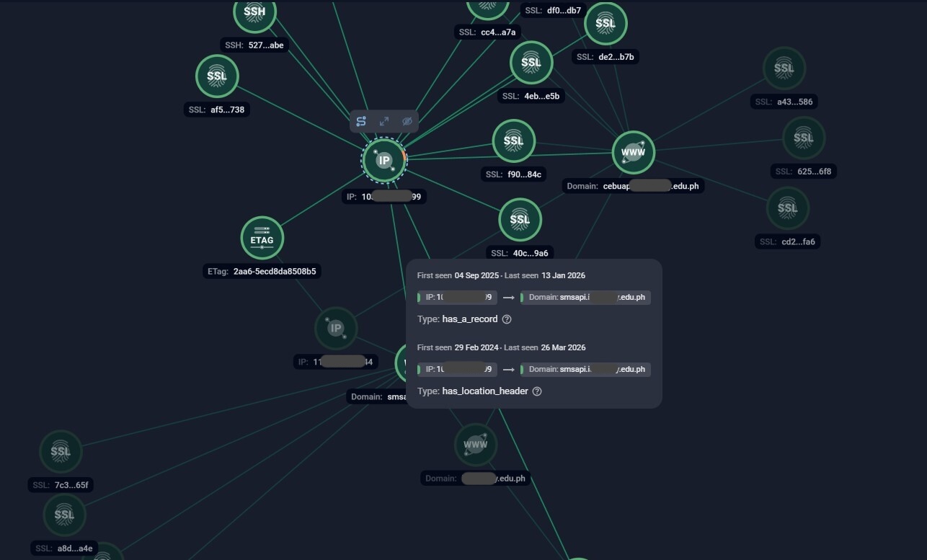Click the SSL node labeled f90...84c

513,141
